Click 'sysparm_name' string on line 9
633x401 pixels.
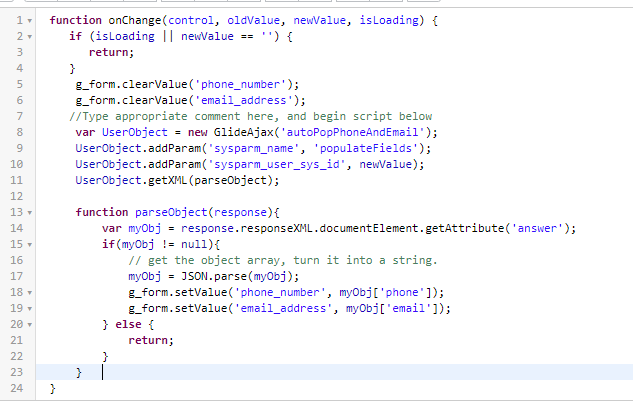point(254,148)
